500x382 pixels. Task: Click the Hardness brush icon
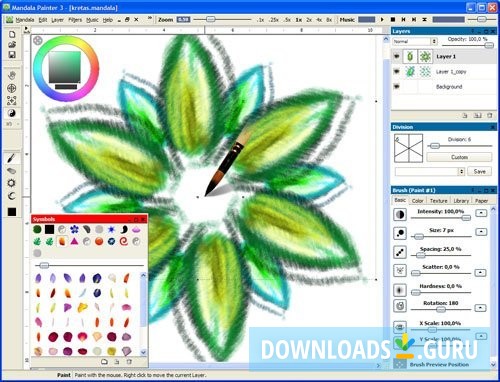click(400, 290)
